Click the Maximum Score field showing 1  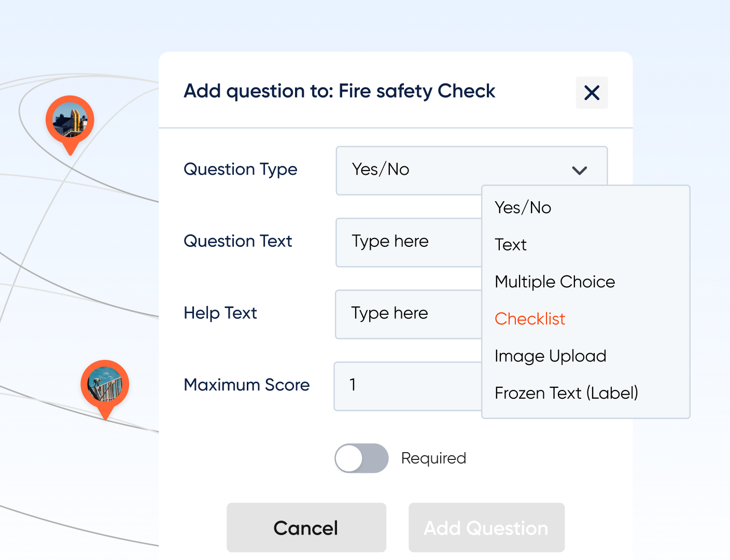pyautogui.click(x=408, y=386)
